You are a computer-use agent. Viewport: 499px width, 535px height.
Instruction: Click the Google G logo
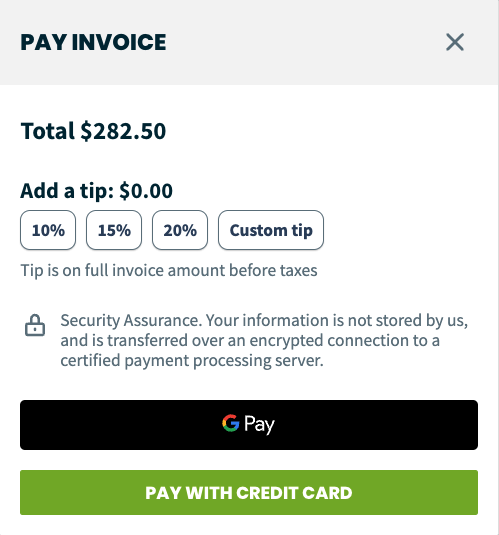pos(231,423)
